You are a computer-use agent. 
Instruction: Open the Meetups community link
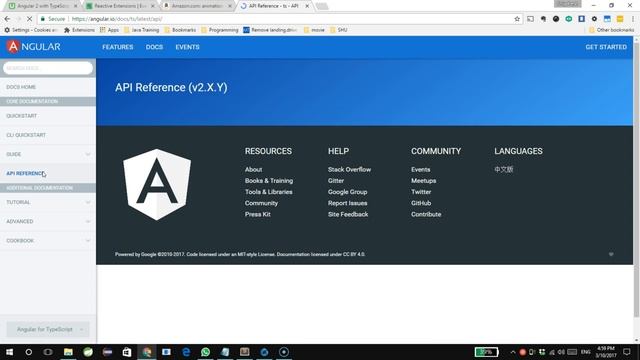pyautogui.click(x=423, y=180)
